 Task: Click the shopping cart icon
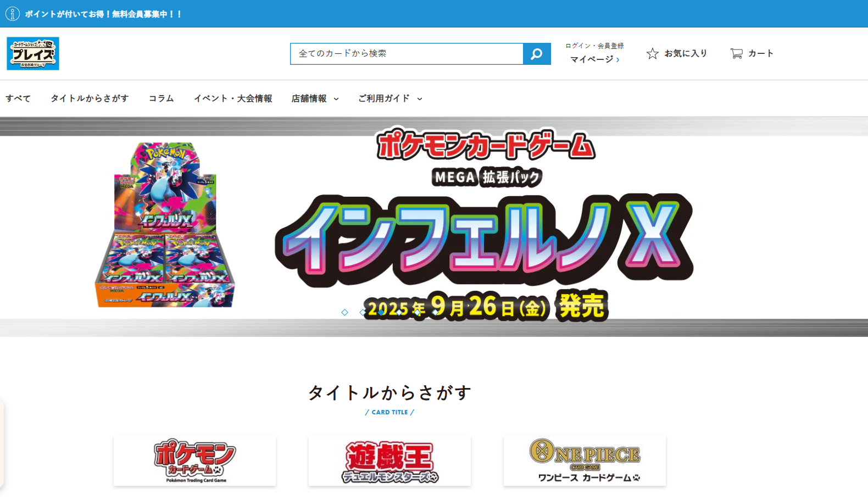click(x=736, y=53)
